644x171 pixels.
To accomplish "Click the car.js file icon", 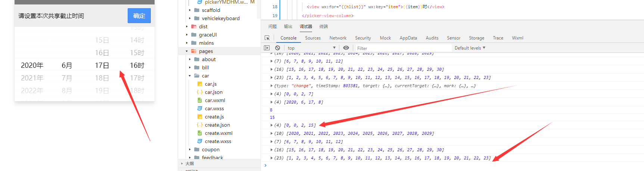I will pos(200,84).
